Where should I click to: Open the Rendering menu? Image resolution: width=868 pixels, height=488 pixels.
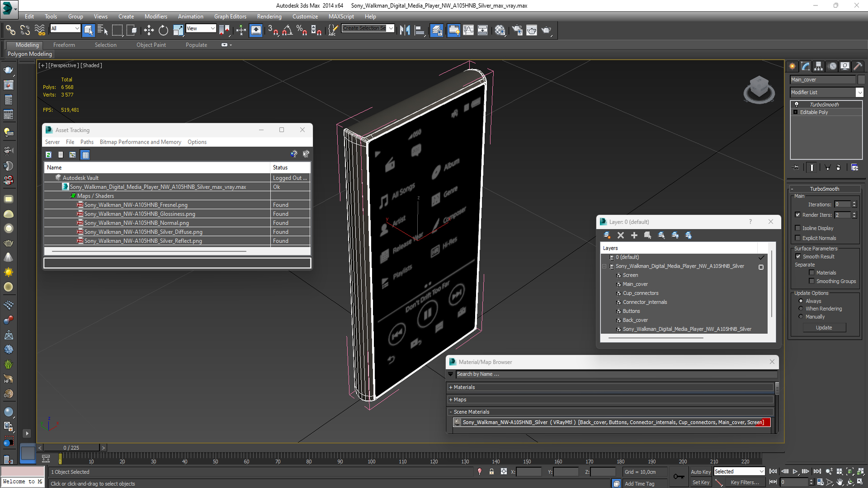coord(269,16)
